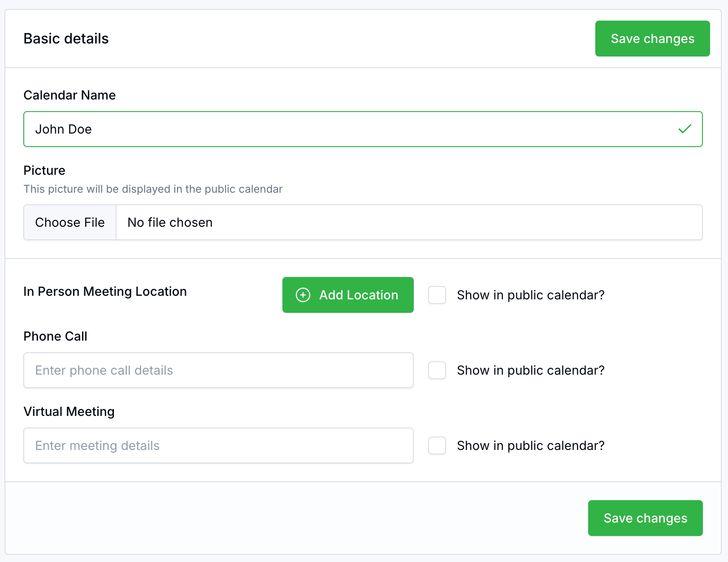Enable public calendar display for Virtual Meeting
This screenshot has width=728, height=562.
[x=437, y=445]
